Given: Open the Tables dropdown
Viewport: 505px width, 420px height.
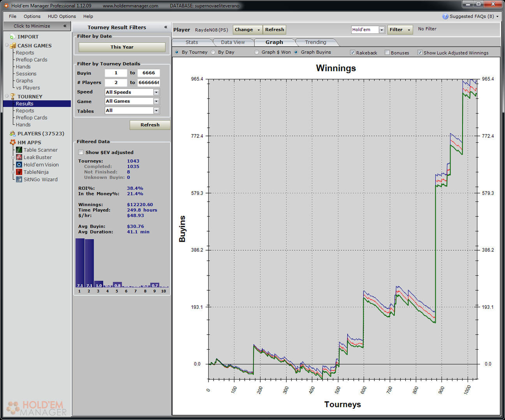Looking at the screenshot, I should click(x=156, y=111).
